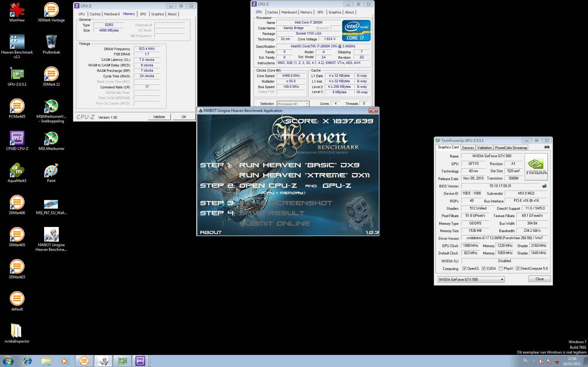
Task: Open the 3DMark 11 desktop icon
Action: coord(51,76)
